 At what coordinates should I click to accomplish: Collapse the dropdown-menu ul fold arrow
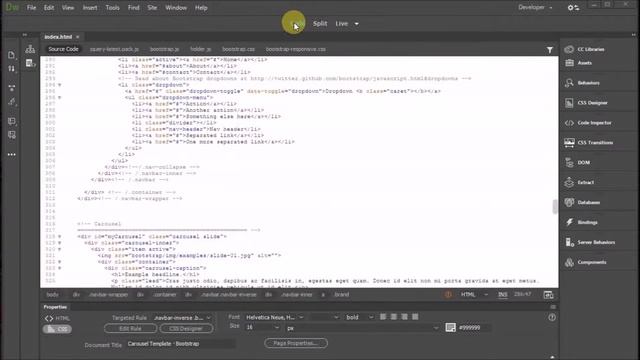tap(60, 98)
